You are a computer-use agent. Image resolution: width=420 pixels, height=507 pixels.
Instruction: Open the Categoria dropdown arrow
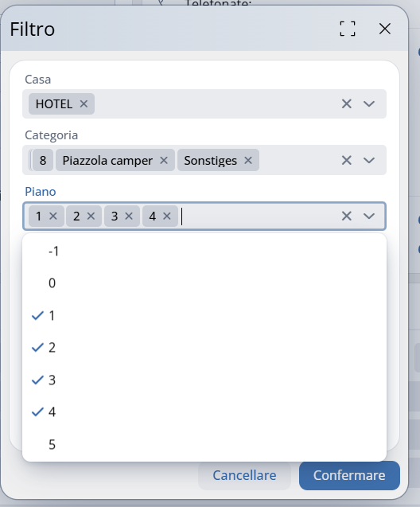[369, 160]
